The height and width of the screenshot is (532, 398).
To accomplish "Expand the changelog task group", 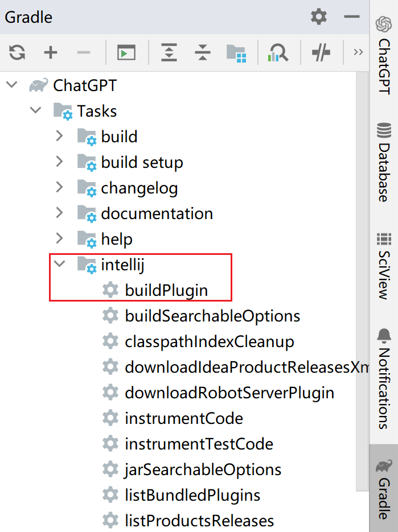I will pos(59,187).
